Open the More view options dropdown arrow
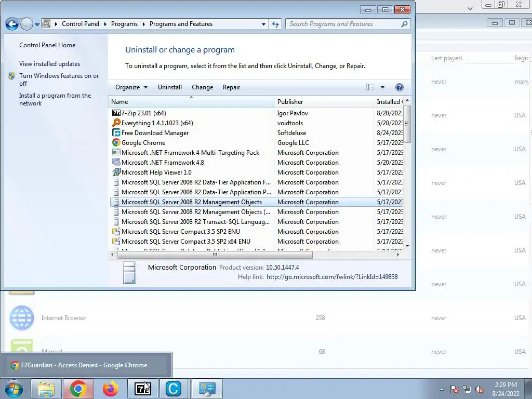 382,87
